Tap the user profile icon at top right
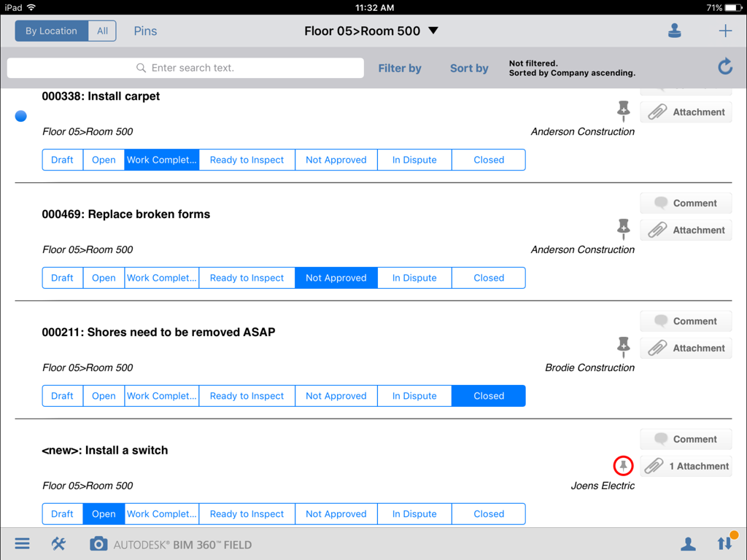This screenshot has width=747, height=560. click(674, 31)
